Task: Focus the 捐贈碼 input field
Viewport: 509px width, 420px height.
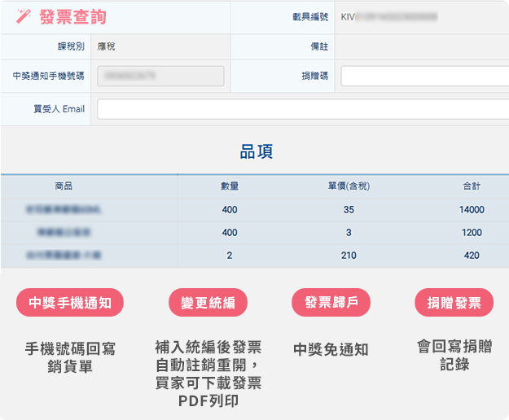Action: click(x=423, y=77)
